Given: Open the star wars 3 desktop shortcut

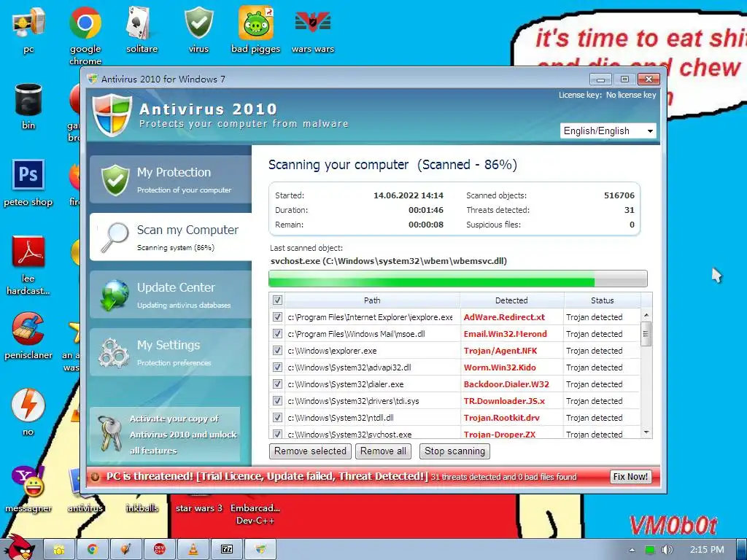Looking at the screenshot, I should click(199, 508).
